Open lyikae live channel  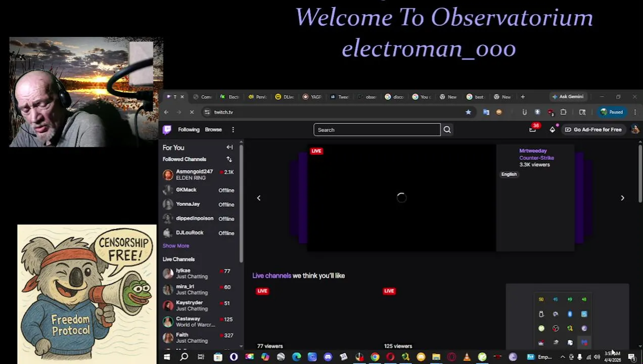[199, 274]
